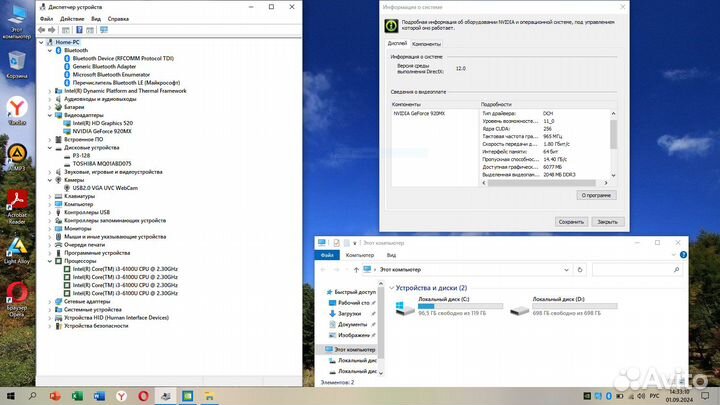Open the Файл menu in Device Manager
720x405 pixels.
(x=46, y=19)
